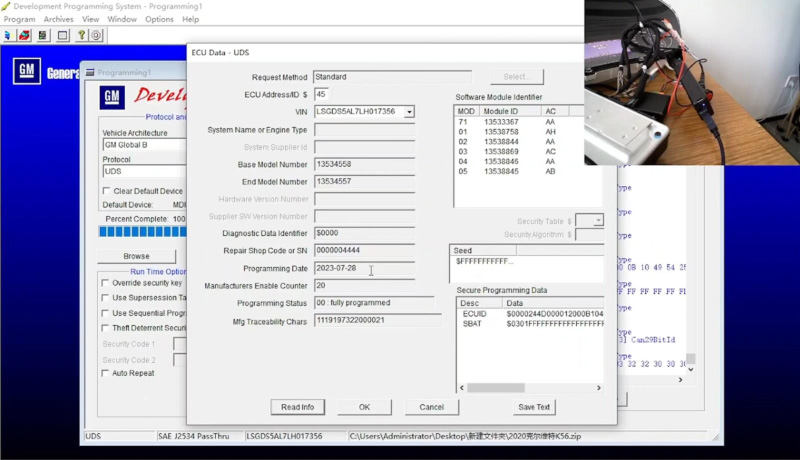Open the Options menu
Image resolution: width=800 pixels, height=460 pixels.
[x=159, y=19]
